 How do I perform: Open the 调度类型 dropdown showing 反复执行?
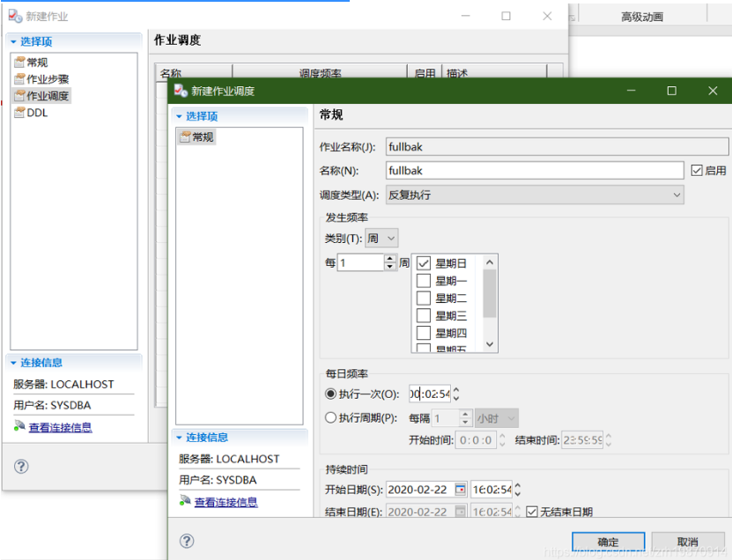click(x=535, y=195)
